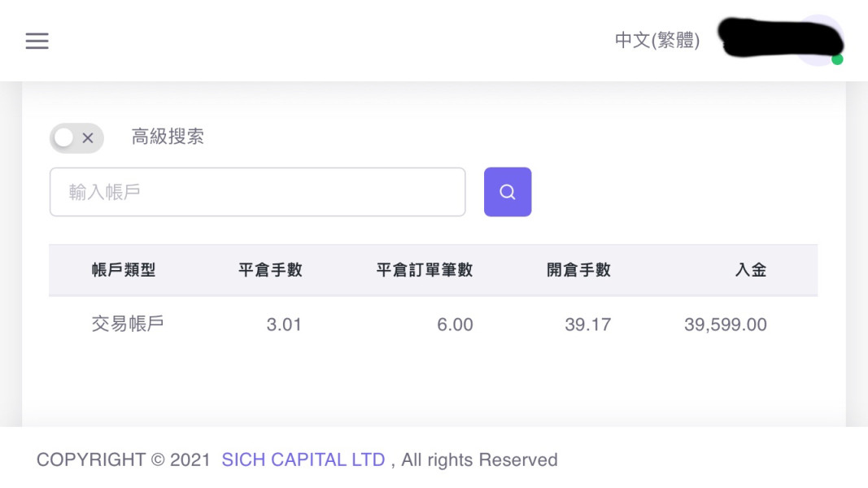
Task: Sort by 平倉手數 column header
Action: point(270,270)
